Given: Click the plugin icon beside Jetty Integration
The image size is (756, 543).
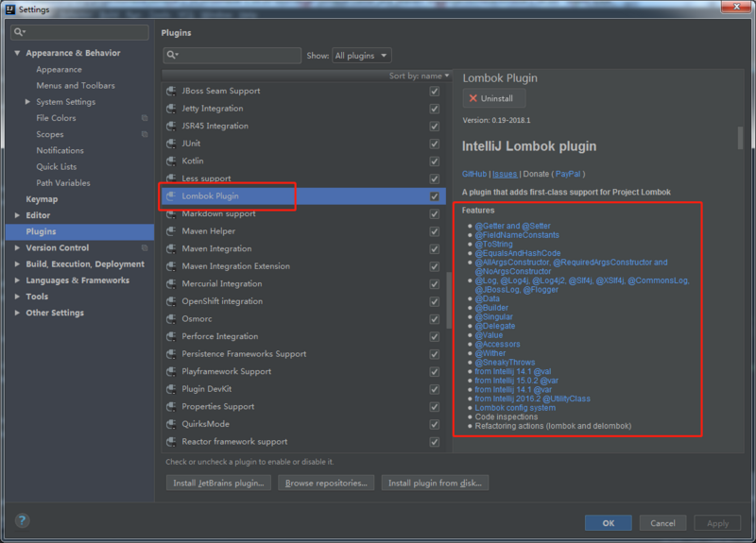Looking at the screenshot, I should tap(171, 109).
